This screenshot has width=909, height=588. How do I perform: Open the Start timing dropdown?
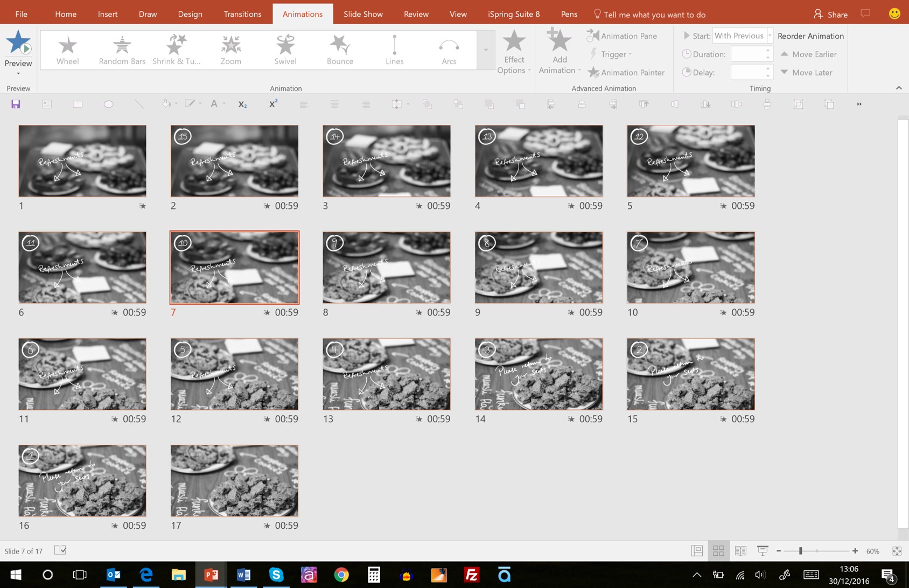[770, 36]
